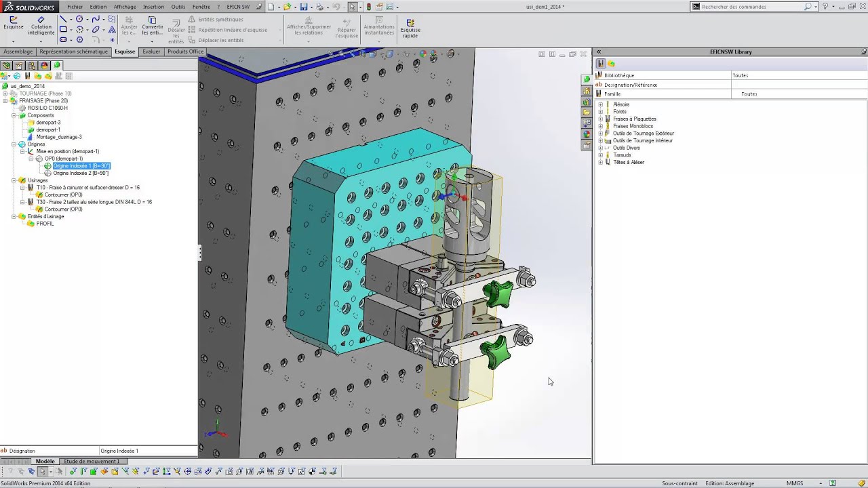Click the New document icon
The image size is (868, 488).
tap(271, 7)
